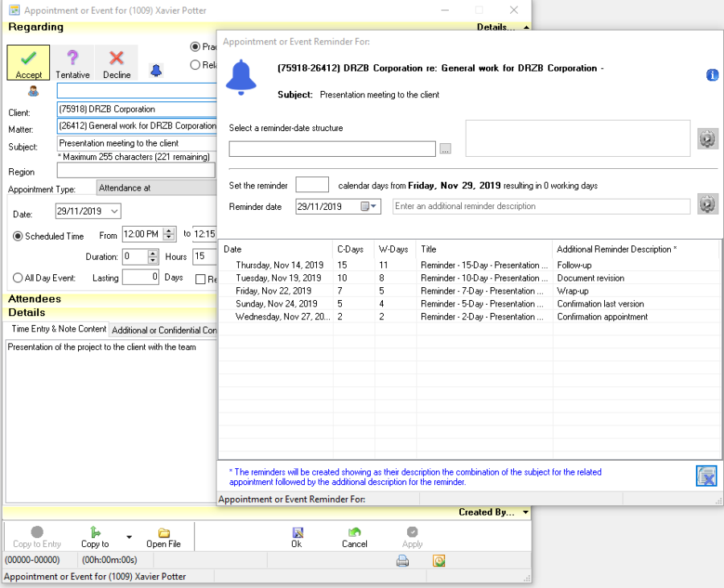This screenshot has width=724, height=588.
Task: Switch to Time Entry & Note Content tab
Action: [59, 329]
